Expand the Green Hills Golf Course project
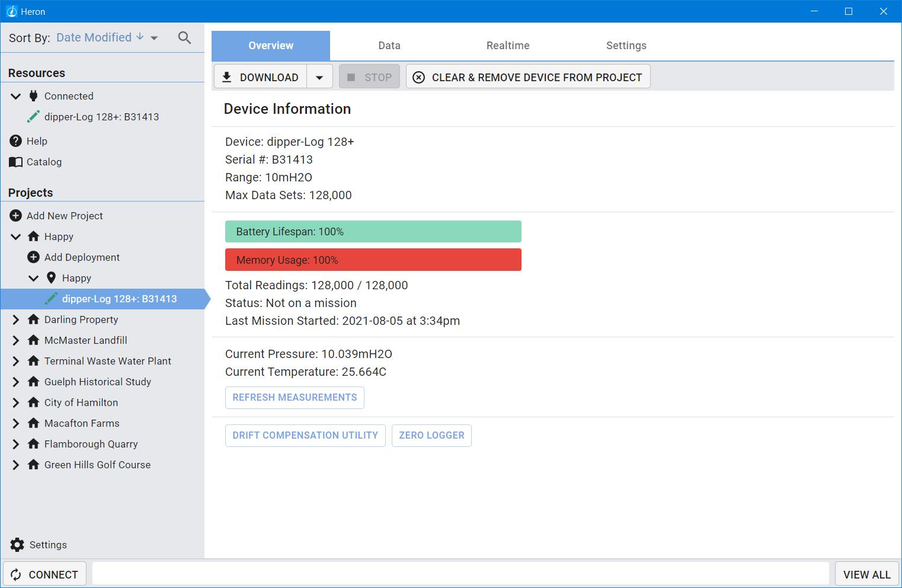Image resolution: width=902 pixels, height=588 pixels. tap(16, 465)
